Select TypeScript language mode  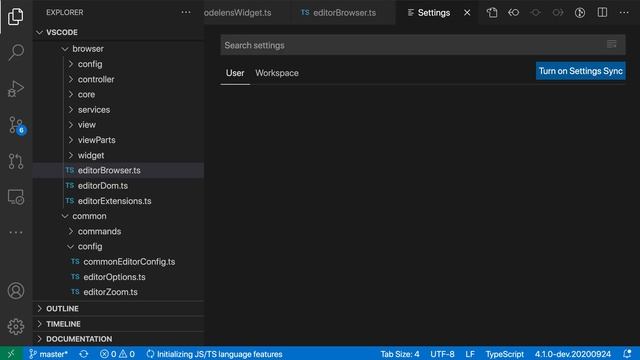click(x=504, y=354)
